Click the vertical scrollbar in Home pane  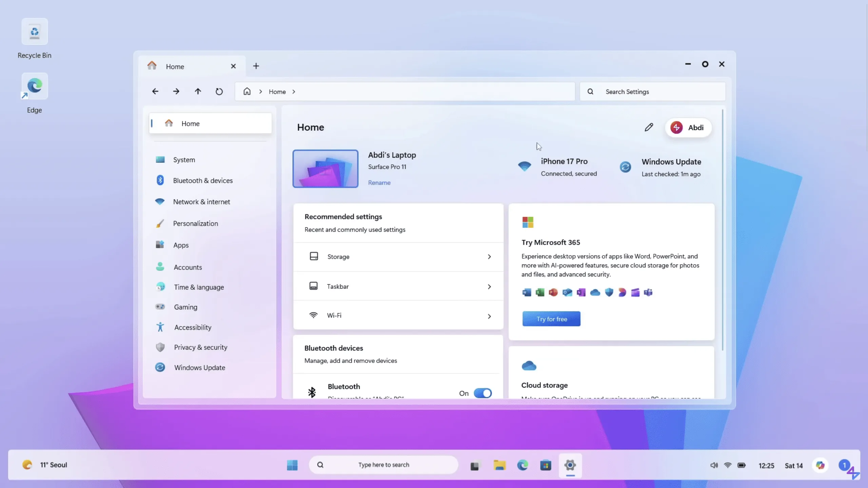click(722, 230)
